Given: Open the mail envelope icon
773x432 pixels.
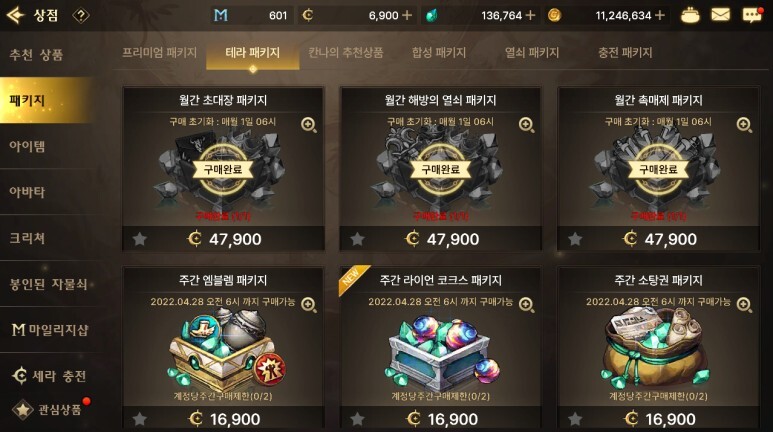Looking at the screenshot, I should tap(720, 15).
